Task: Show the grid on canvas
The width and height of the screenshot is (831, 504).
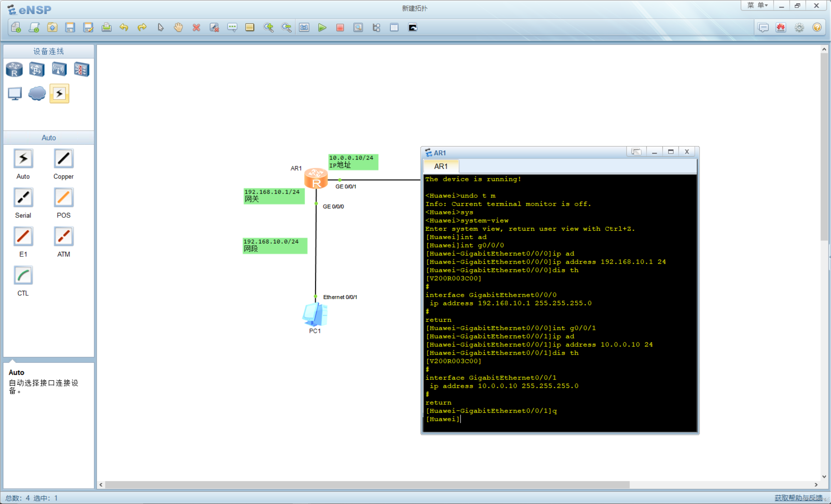Action: (x=394, y=27)
